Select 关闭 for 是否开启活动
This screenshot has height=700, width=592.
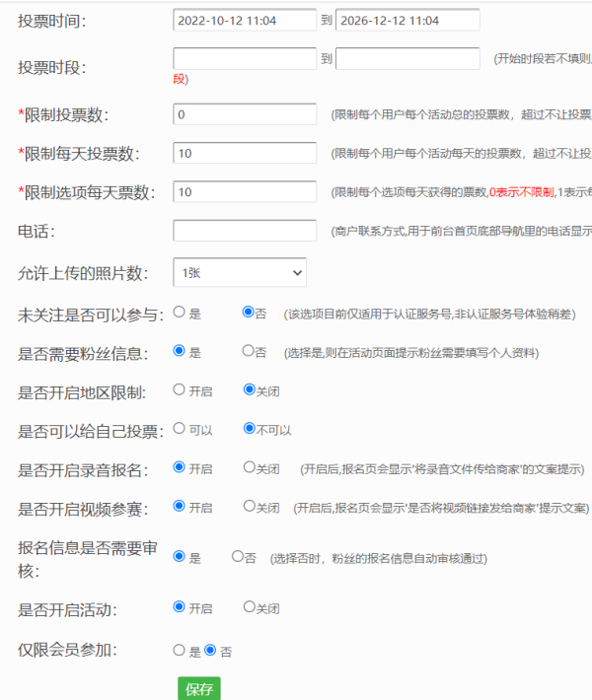click(249, 607)
